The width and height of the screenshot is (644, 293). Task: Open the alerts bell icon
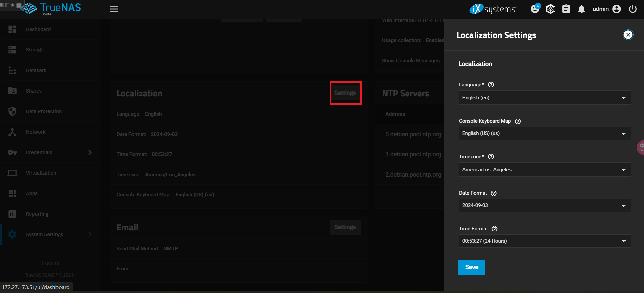[x=581, y=9]
